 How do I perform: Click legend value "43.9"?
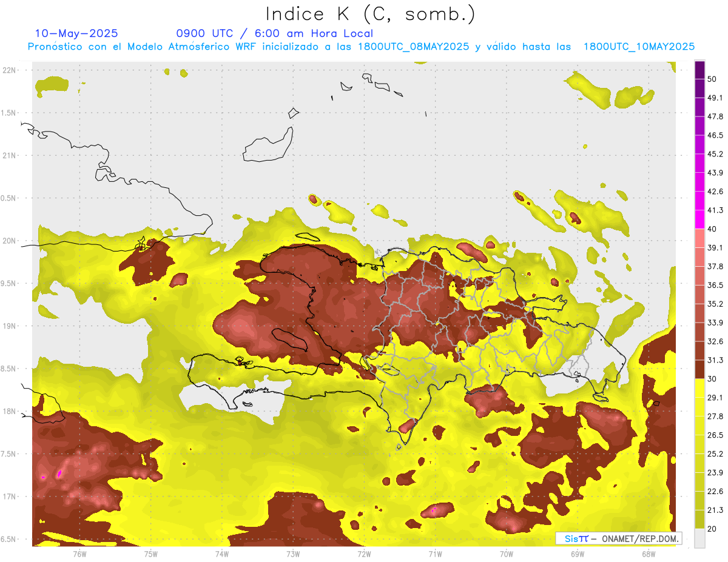(715, 173)
